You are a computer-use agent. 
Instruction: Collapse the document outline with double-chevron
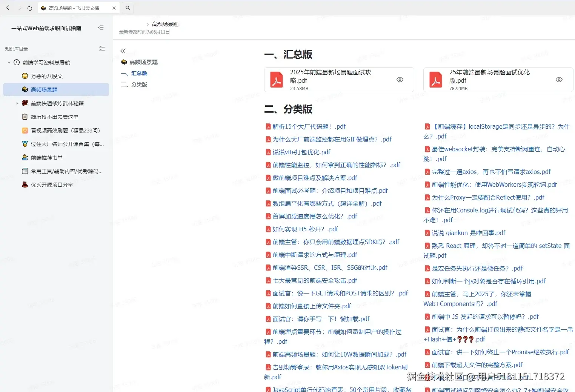coord(123,51)
